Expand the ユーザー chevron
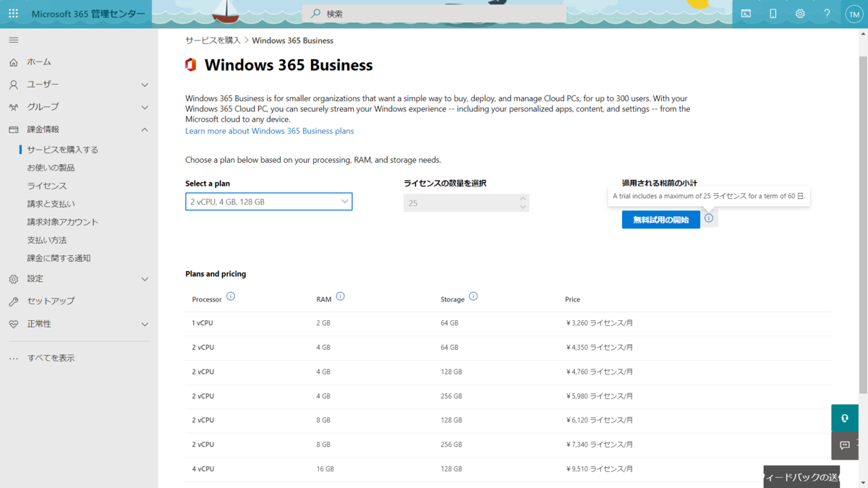868x488 pixels. click(145, 85)
